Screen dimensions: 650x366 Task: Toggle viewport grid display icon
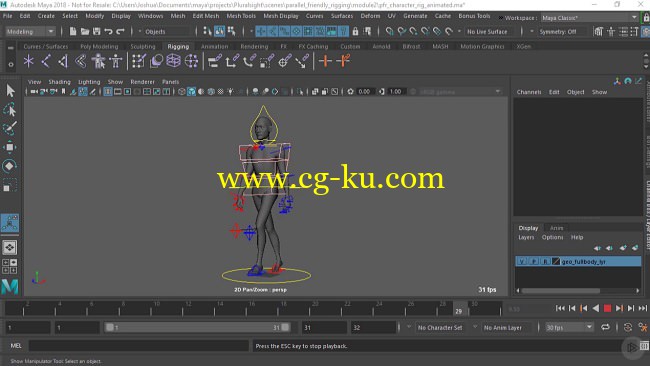[x=107, y=92]
